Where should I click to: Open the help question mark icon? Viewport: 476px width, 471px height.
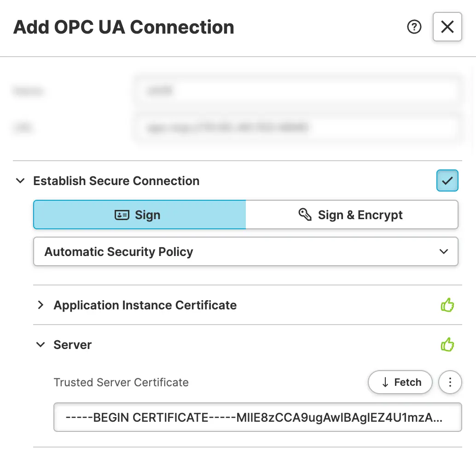(414, 27)
